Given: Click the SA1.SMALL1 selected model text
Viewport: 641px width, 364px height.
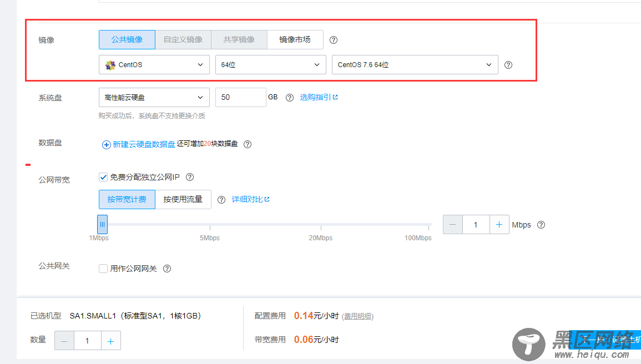Looking at the screenshot, I should pyautogui.click(x=135, y=316).
